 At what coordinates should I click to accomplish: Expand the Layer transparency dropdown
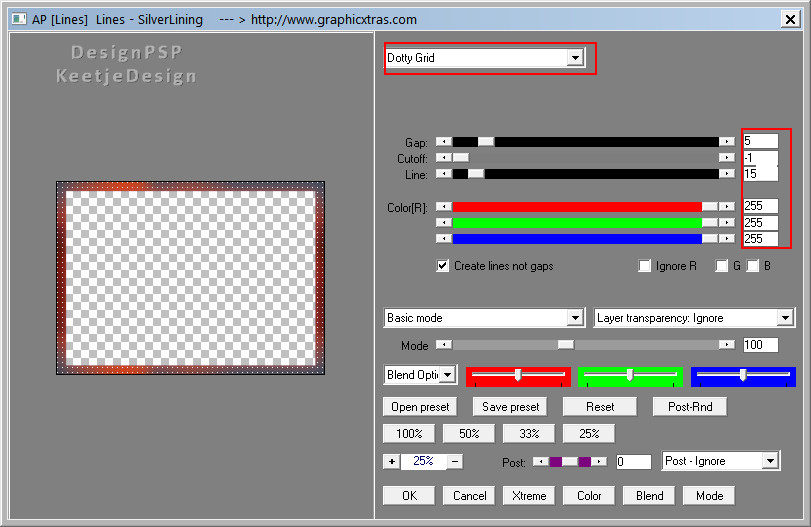pos(785,318)
